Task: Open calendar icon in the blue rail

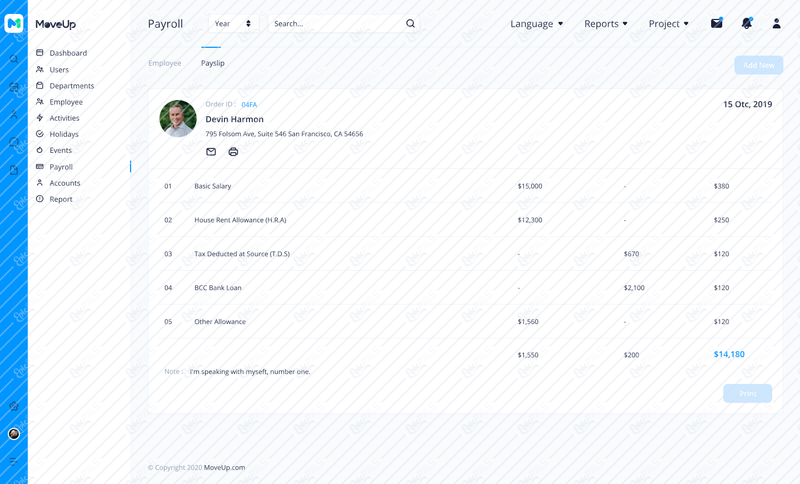Action: (x=14, y=87)
